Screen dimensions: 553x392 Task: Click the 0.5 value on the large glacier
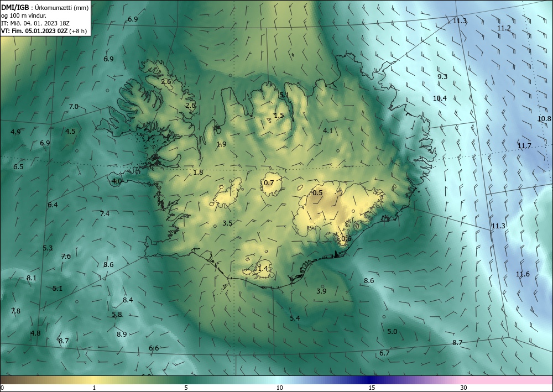tap(317, 192)
